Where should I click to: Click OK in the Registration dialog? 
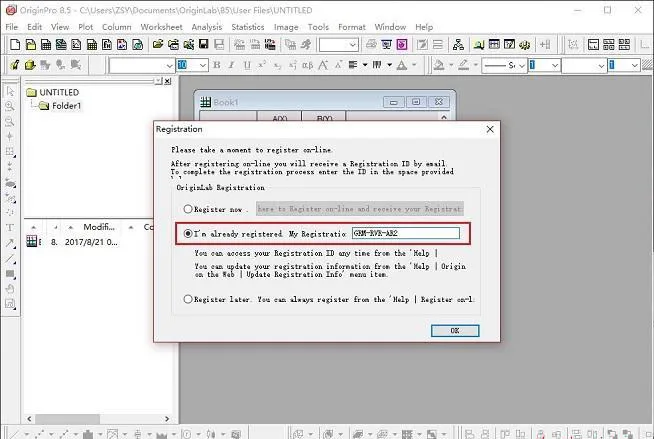455,331
